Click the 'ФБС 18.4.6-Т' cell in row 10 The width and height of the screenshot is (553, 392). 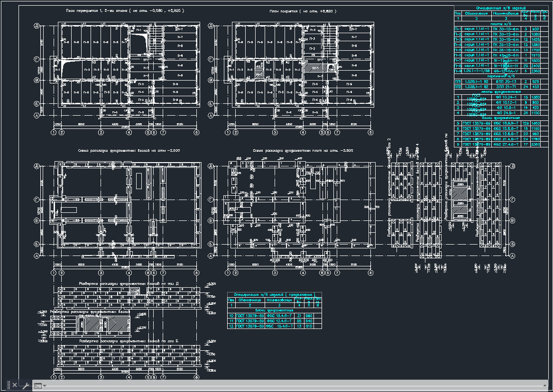279,316
